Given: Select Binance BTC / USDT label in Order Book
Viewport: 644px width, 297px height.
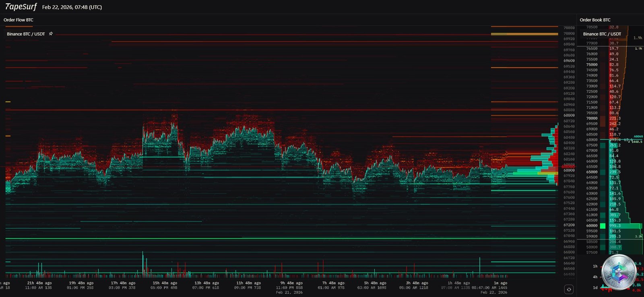Looking at the screenshot, I should pyautogui.click(x=602, y=34).
